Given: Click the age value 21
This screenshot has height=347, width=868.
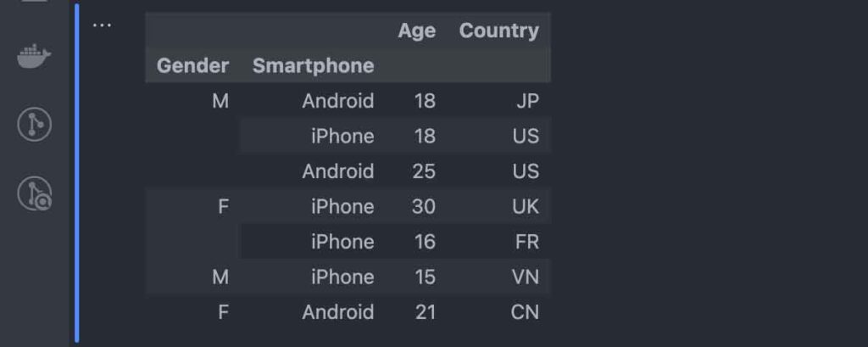Looking at the screenshot, I should pos(425,312).
